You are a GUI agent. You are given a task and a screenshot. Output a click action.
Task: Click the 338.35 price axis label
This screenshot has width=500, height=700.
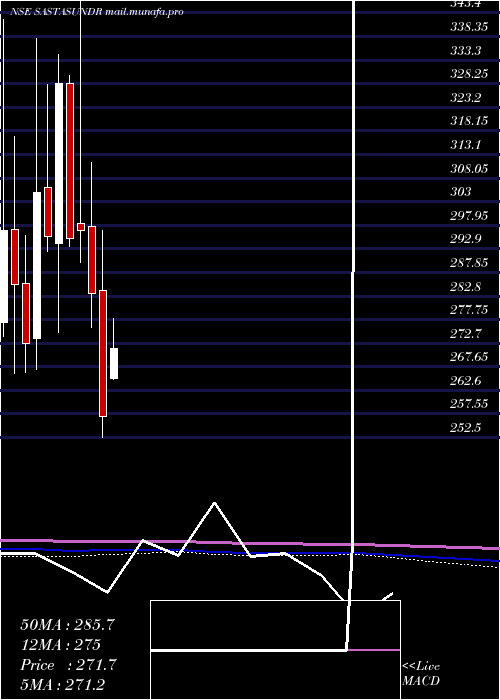tap(469, 27)
